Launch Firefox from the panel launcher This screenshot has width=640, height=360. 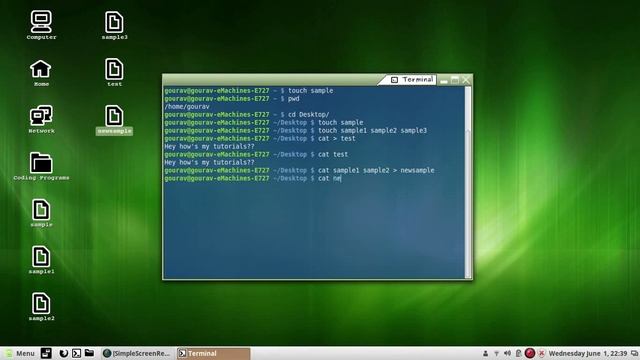point(63,353)
